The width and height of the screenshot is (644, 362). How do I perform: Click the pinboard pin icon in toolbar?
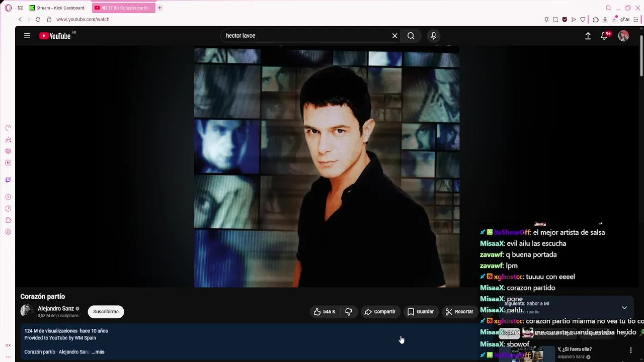[x=546, y=20]
